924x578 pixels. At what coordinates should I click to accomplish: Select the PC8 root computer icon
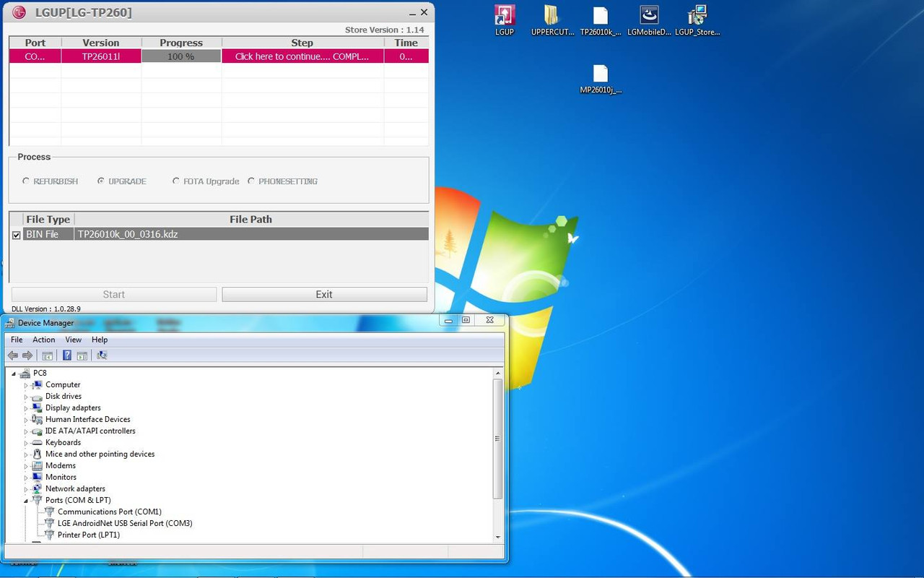(25, 373)
